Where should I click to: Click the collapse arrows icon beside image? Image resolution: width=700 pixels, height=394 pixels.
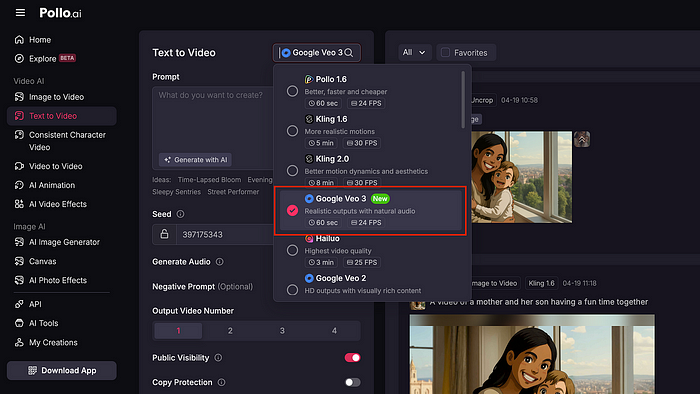582,139
